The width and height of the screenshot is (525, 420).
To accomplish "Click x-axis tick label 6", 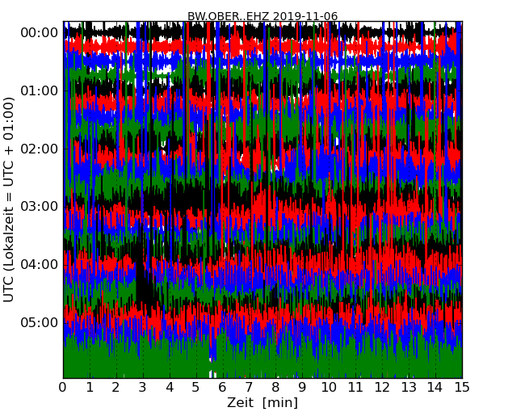I will pyautogui.click(x=222, y=388).
